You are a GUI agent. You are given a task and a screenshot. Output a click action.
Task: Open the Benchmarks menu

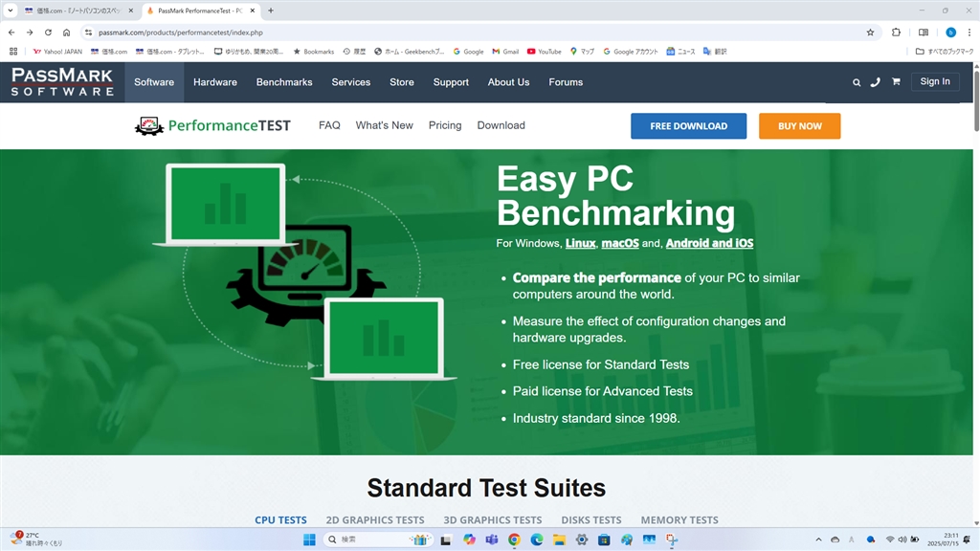[x=284, y=82]
